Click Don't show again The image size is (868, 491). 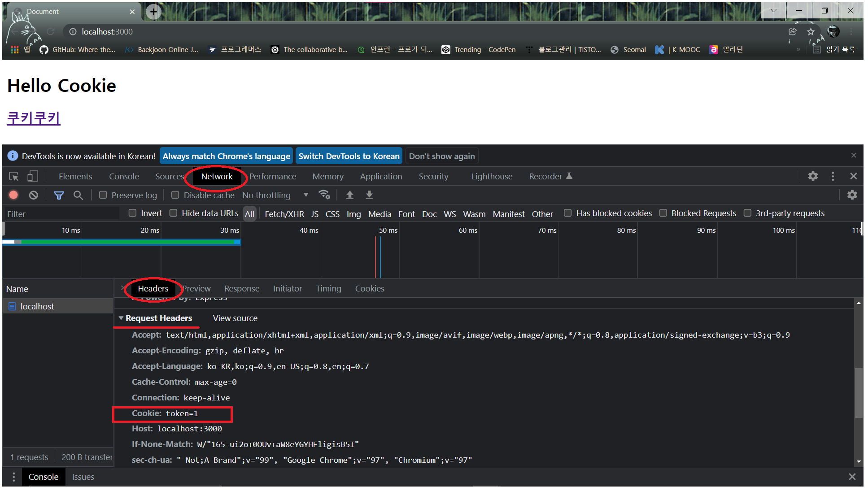coord(442,156)
